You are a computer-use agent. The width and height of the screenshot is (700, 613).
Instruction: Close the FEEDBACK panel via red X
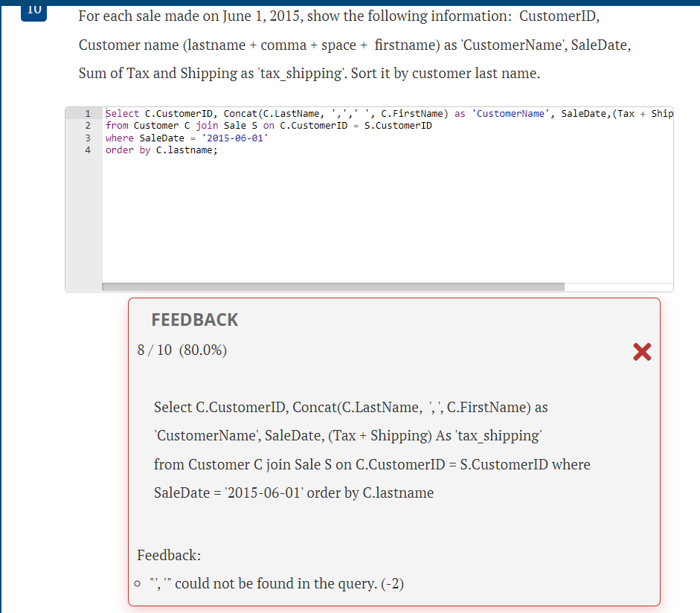coord(642,353)
